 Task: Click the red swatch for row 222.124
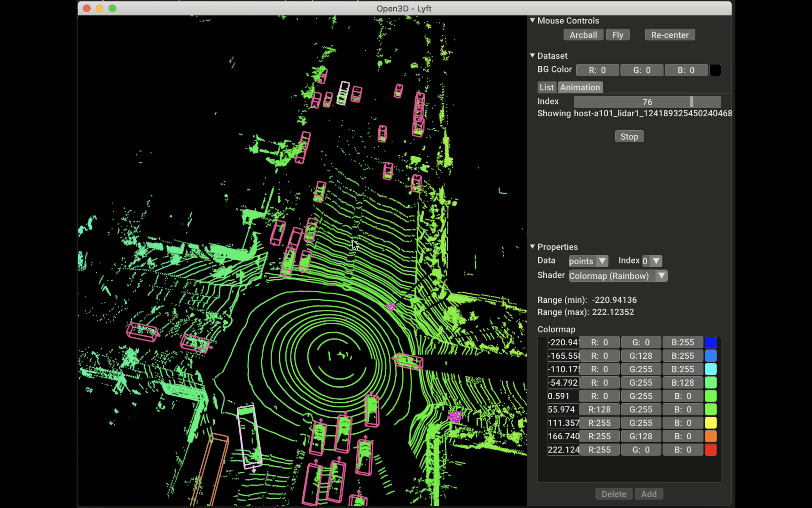click(710, 450)
